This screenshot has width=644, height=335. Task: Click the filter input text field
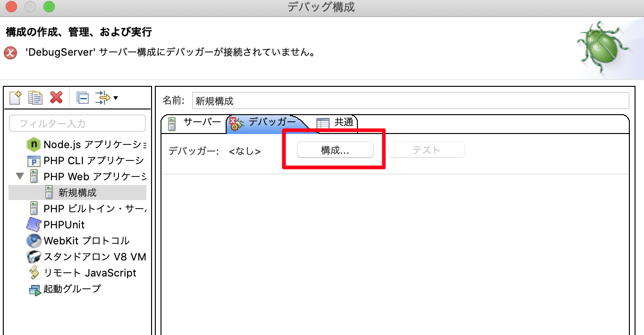click(x=77, y=123)
